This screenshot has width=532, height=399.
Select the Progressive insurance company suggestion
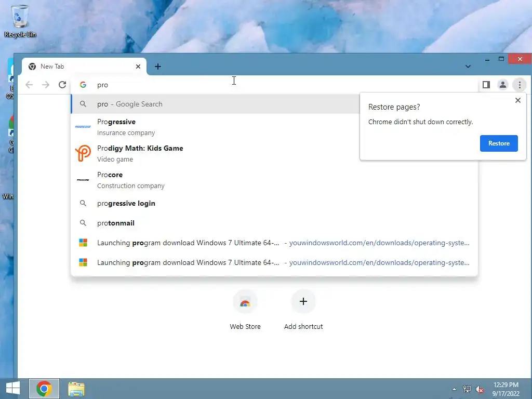(216, 127)
